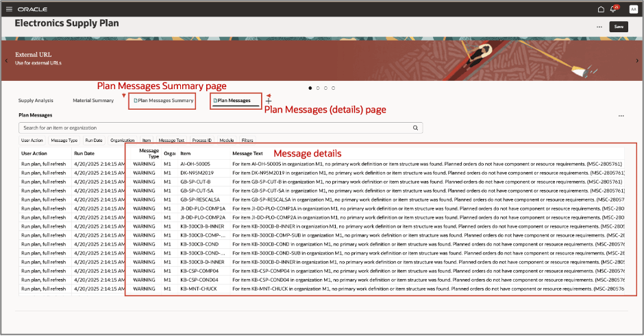Image resolution: width=644 pixels, height=336 pixels.
Task: Click the Save button
Action: tap(619, 27)
